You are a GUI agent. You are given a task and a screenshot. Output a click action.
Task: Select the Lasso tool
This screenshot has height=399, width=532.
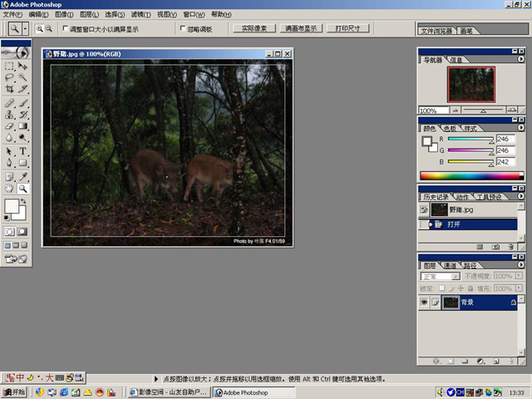[x=9, y=77]
